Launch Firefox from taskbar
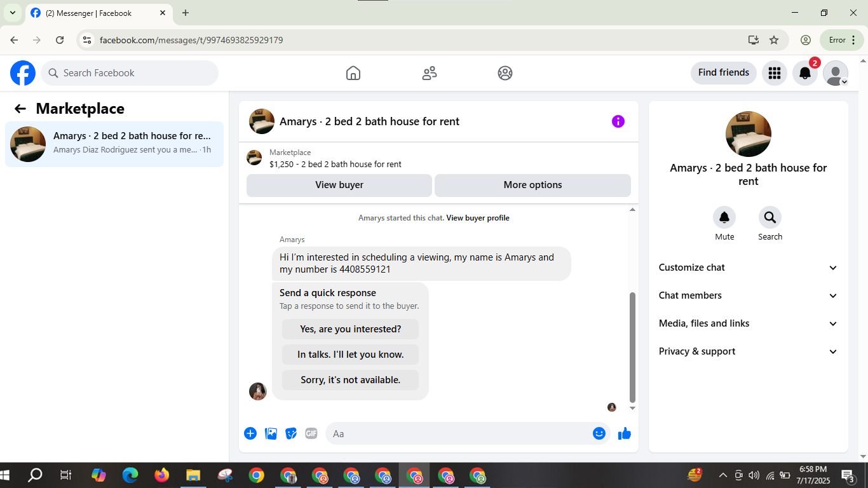The height and width of the screenshot is (488, 868). pos(162,475)
